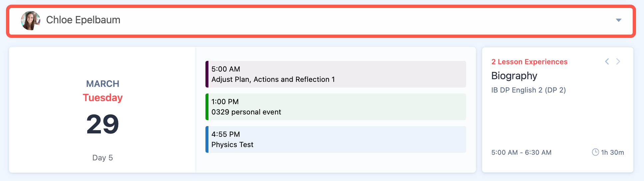Screen dimensions: 644x181
Task: Click the MARCH month label
Action: [x=103, y=84]
